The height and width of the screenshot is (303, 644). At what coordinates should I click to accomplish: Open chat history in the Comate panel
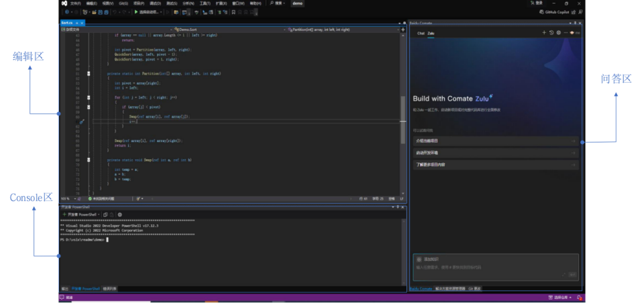pos(551,32)
